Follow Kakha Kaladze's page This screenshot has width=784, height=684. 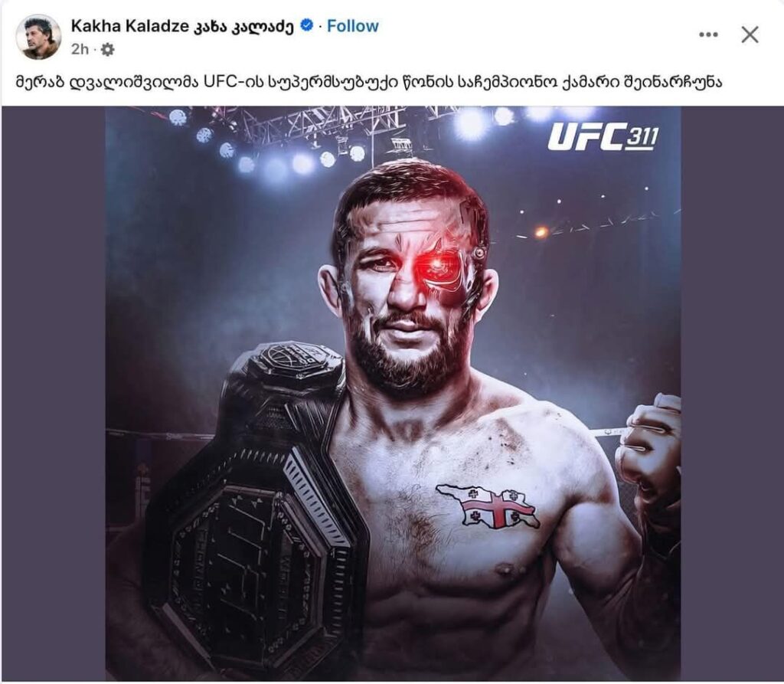(352, 26)
